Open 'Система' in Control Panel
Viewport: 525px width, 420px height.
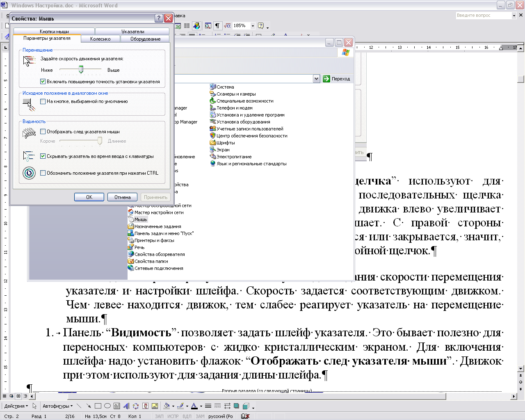[222, 87]
